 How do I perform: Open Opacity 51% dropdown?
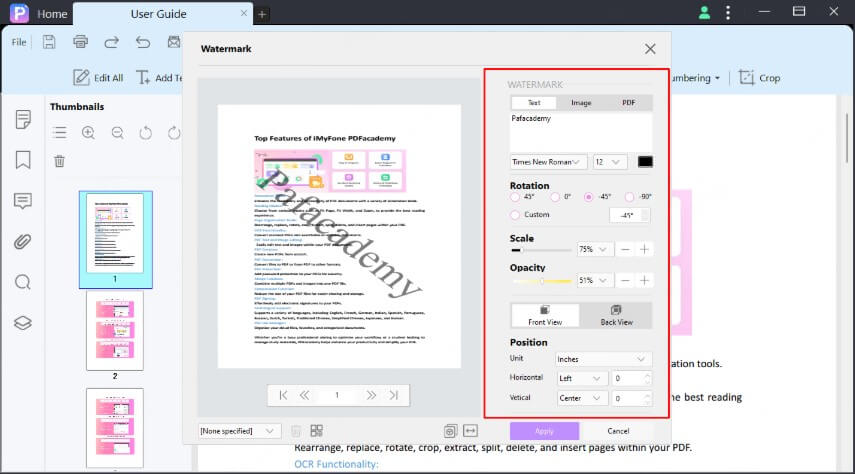point(595,280)
